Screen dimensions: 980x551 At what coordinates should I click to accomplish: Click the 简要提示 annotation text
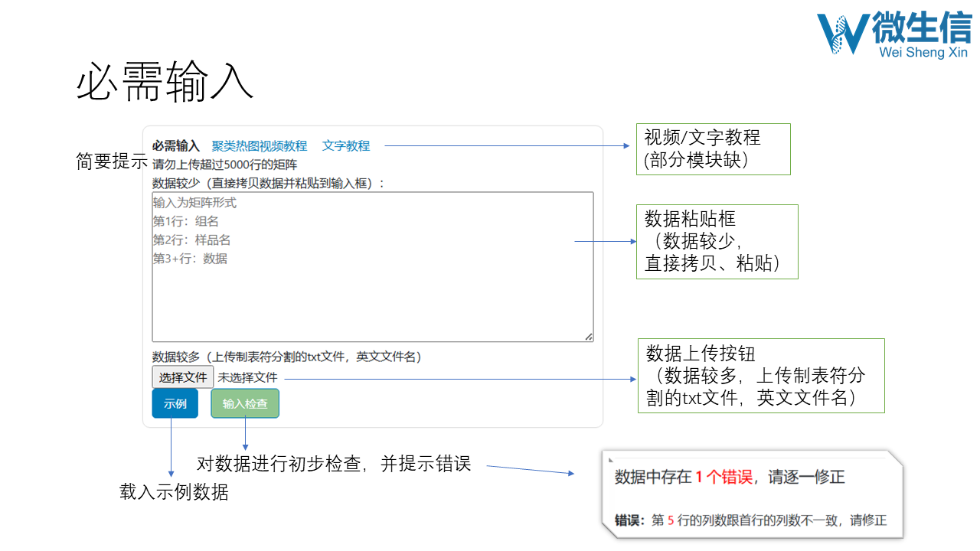pos(112,161)
